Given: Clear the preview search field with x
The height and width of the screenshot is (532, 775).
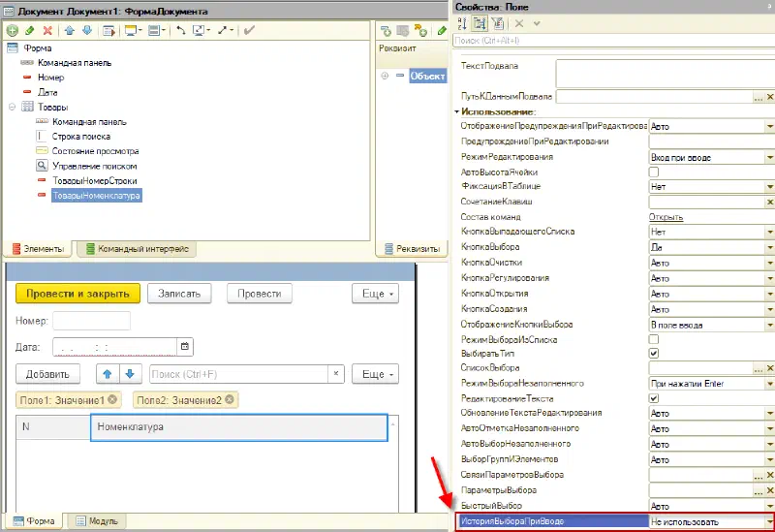Looking at the screenshot, I should (336, 374).
